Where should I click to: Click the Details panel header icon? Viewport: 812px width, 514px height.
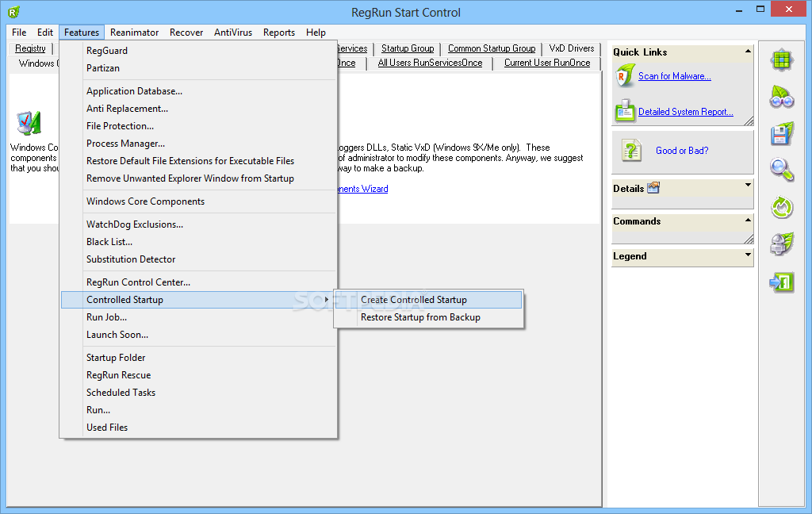click(653, 187)
